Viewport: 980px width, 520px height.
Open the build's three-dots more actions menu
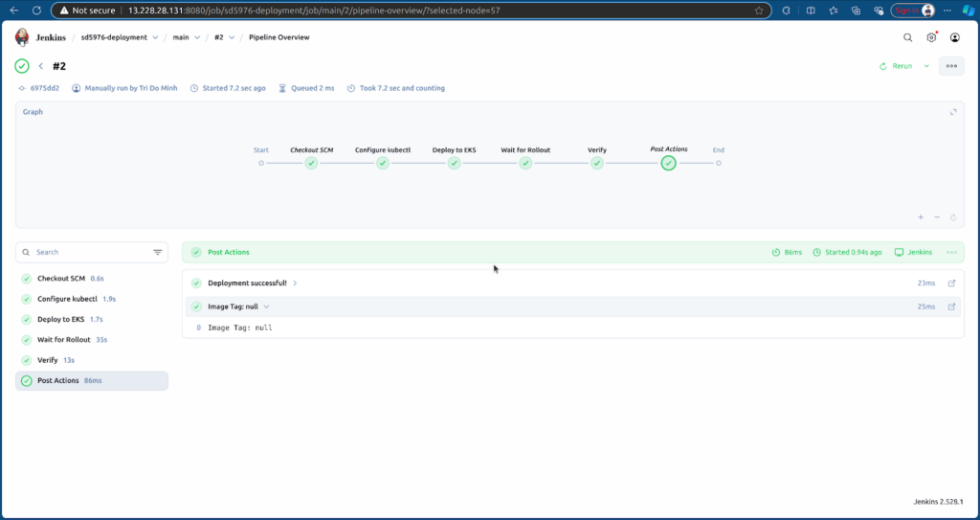click(x=950, y=66)
